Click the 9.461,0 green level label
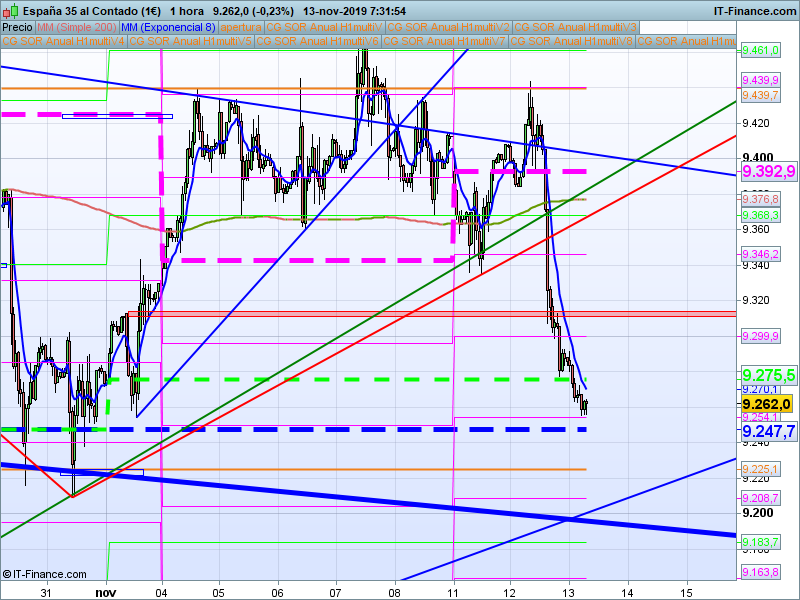Viewport: 800px width, 600px height. point(759,50)
